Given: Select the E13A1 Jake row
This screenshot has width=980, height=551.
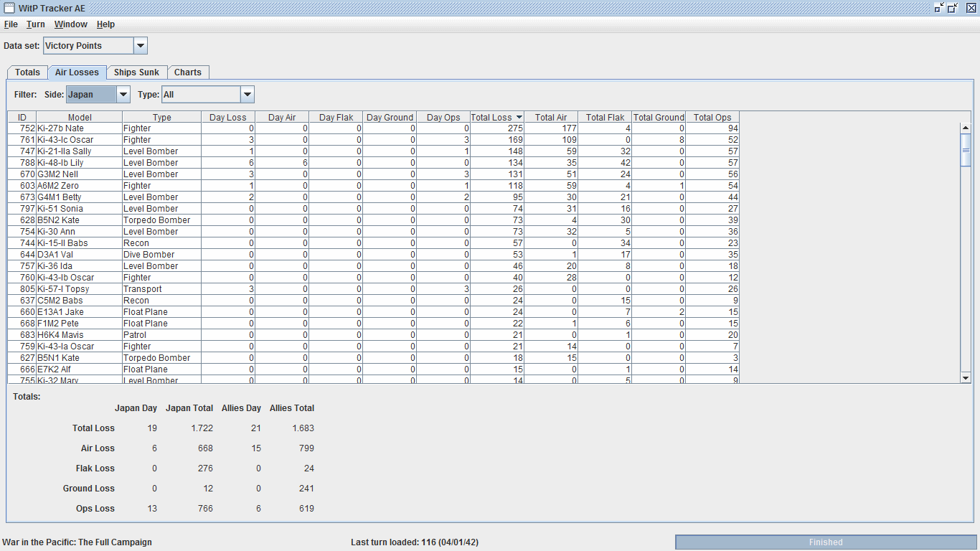Looking at the screenshot, I should coord(374,312).
